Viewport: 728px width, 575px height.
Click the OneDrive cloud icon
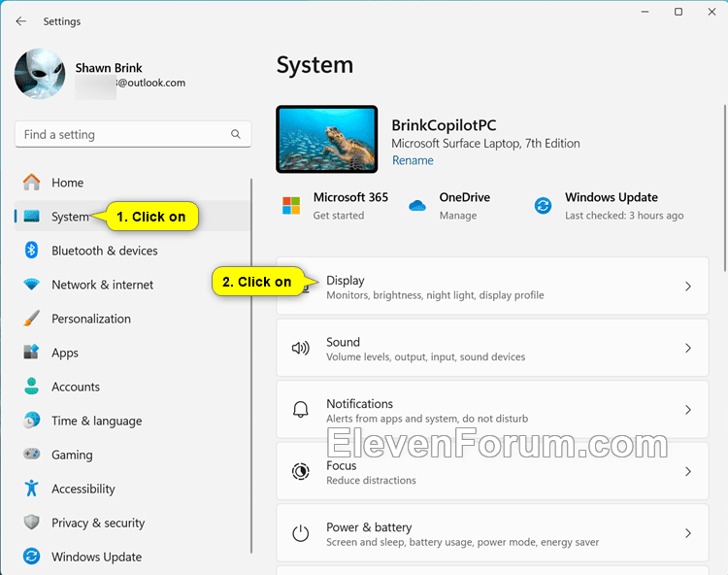(x=417, y=205)
